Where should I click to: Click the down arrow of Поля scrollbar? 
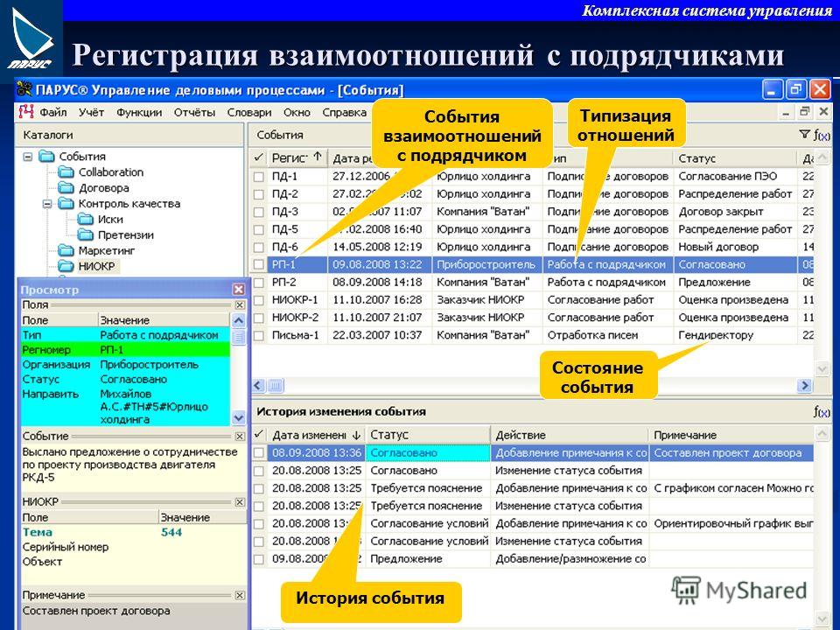click(x=238, y=418)
